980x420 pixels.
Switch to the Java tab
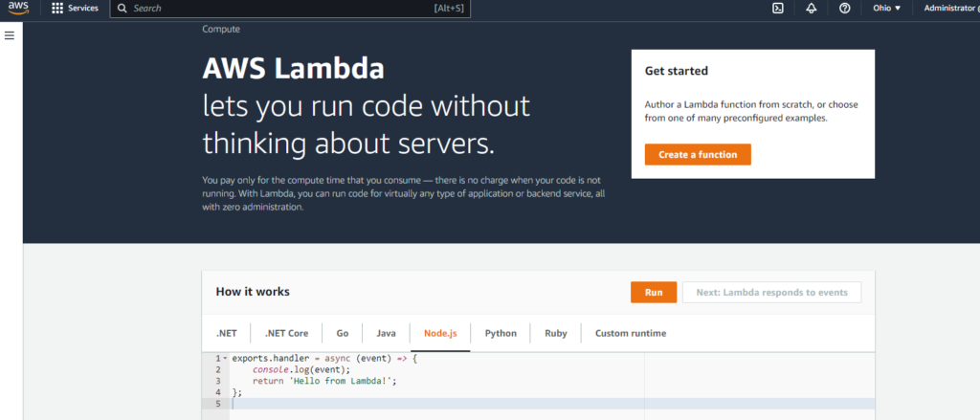[x=387, y=333]
